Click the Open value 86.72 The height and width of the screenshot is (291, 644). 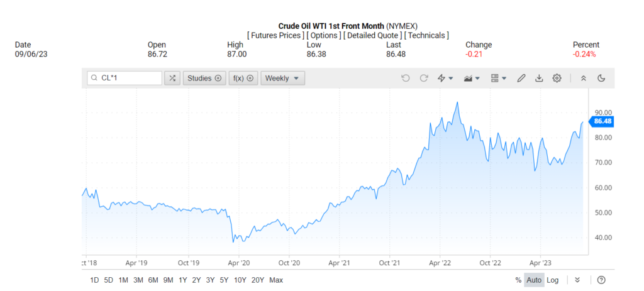pos(157,54)
